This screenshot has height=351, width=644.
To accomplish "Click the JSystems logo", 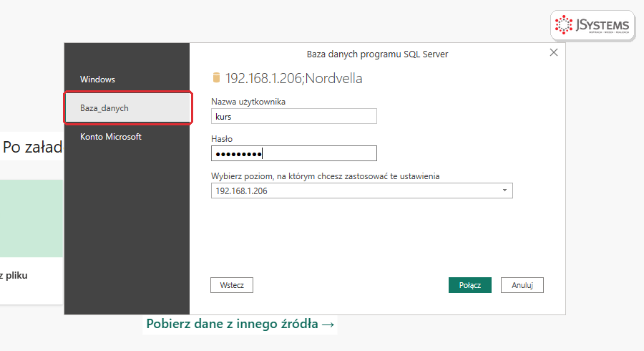I will pyautogui.click(x=592, y=26).
